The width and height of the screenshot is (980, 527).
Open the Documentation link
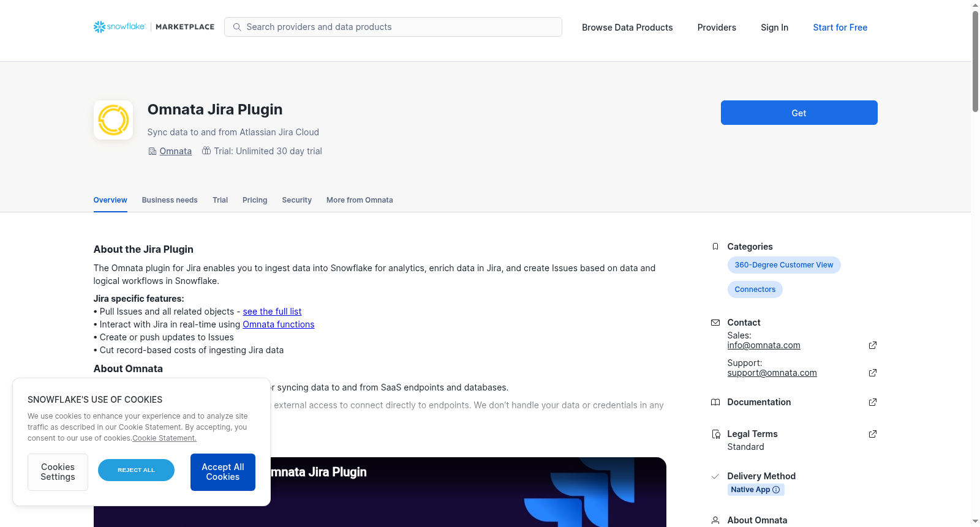pos(759,402)
